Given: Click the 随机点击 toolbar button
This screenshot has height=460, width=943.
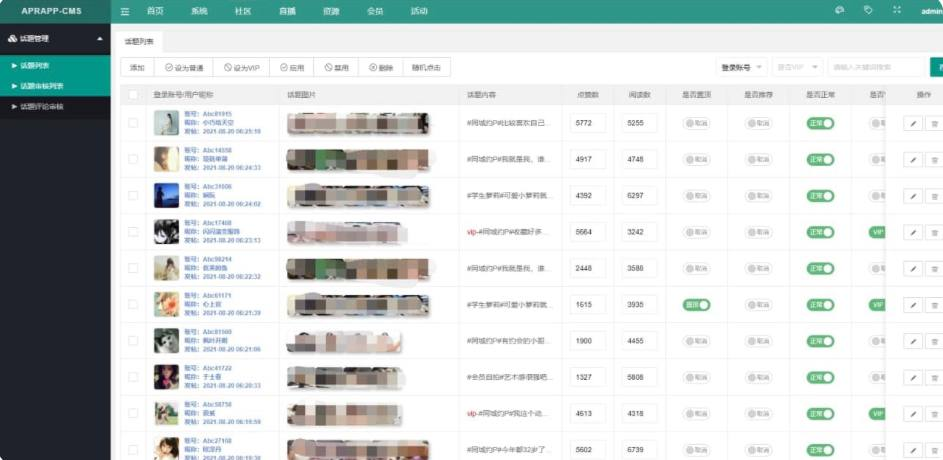Looking at the screenshot, I should [x=426, y=67].
